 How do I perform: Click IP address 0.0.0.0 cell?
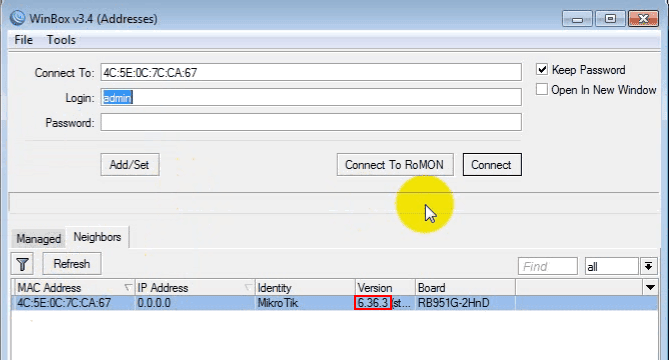pyautogui.click(x=195, y=303)
